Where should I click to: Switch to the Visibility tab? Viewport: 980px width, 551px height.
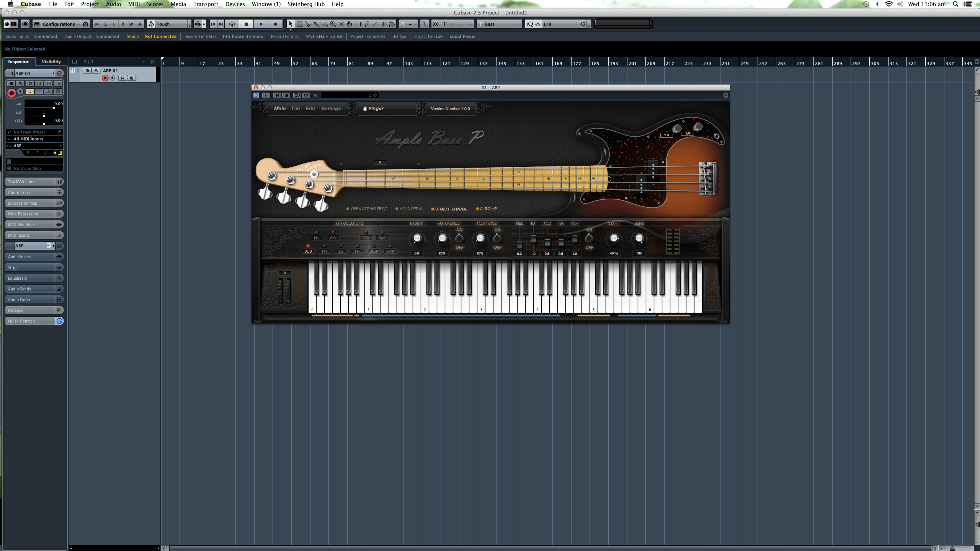pyautogui.click(x=51, y=61)
